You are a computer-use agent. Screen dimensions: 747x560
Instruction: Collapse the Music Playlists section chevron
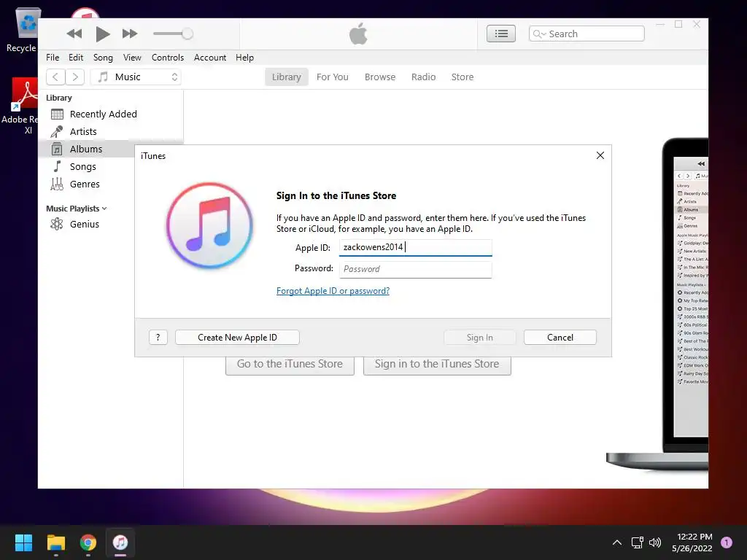point(104,209)
